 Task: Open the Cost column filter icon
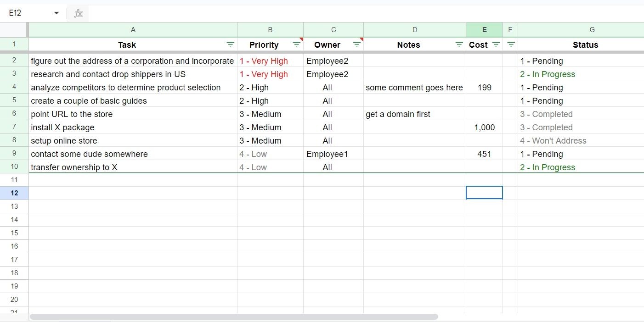(x=496, y=44)
